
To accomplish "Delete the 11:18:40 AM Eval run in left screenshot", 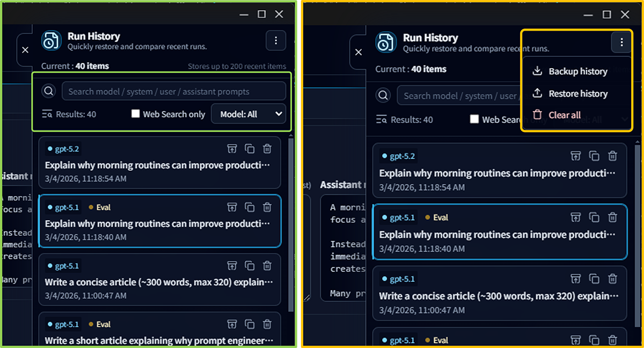I will (267, 207).
